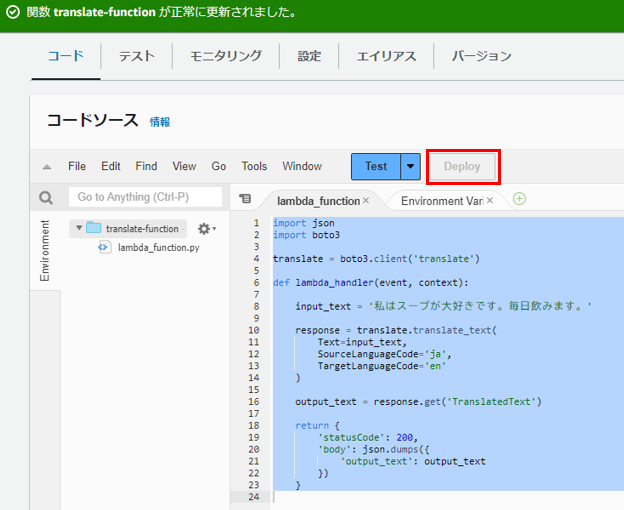Viewport: 624px width, 510px height.
Task: Open the Find menu
Action: (146, 166)
